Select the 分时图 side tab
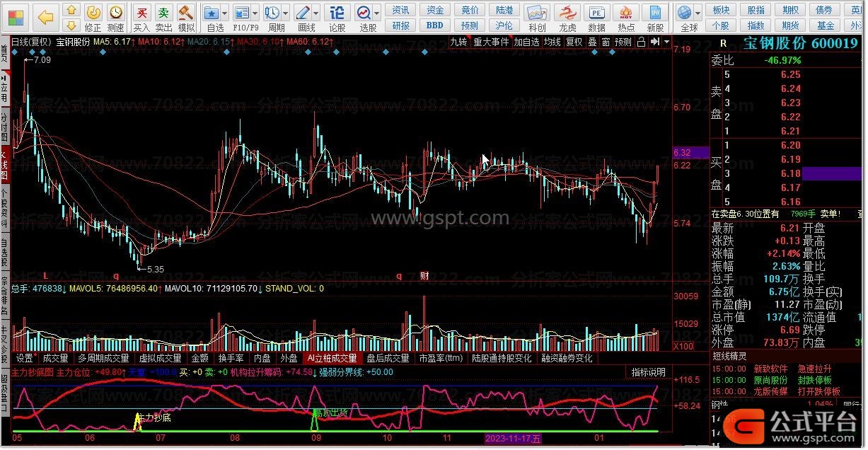Viewport: 868px width, 450px height. point(5,127)
